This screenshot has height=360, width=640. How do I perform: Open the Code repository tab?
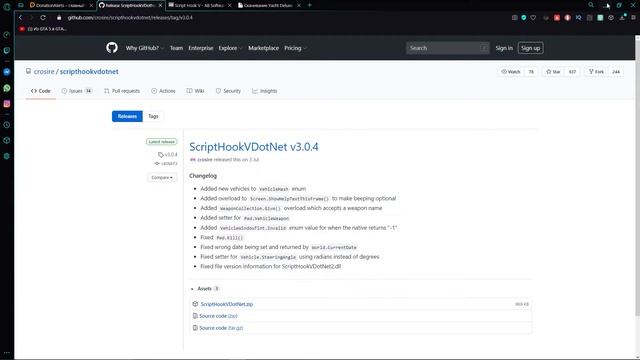(x=41, y=91)
